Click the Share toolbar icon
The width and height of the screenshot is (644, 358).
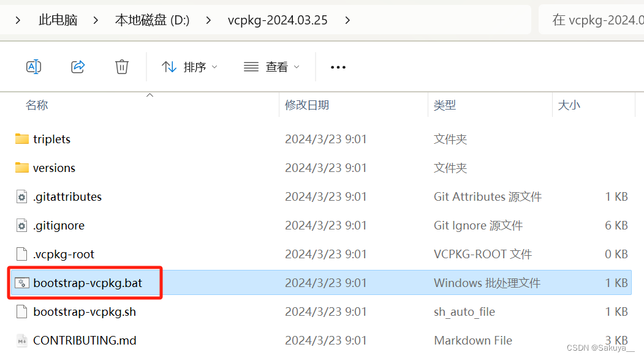coord(78,67)
